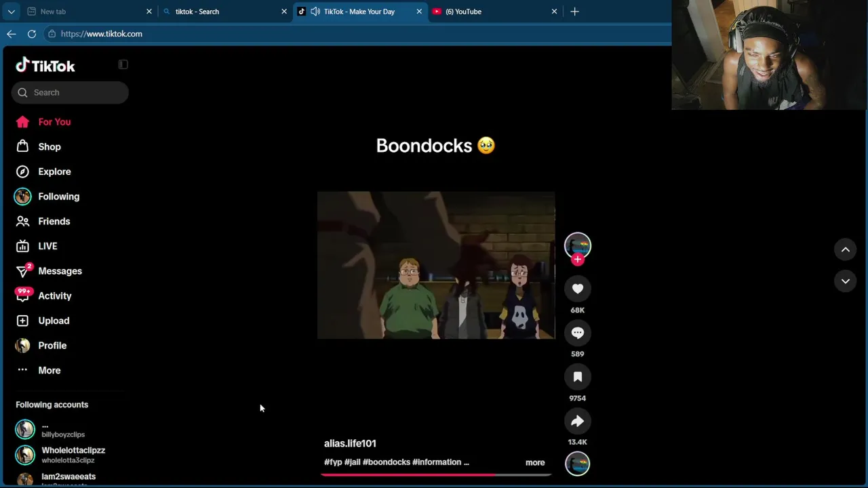Go to the next video
Viewport: 868px width, 488px height.
point(846,281)
